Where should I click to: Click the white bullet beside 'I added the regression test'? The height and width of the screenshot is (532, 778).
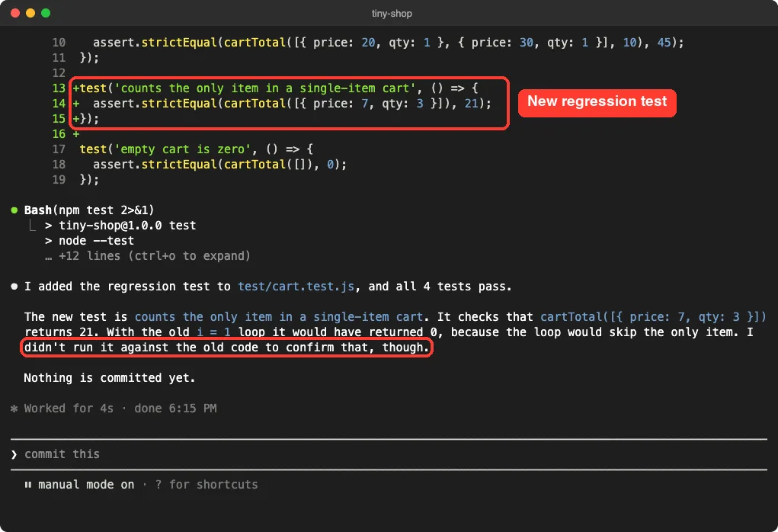[x=14, y=287]
